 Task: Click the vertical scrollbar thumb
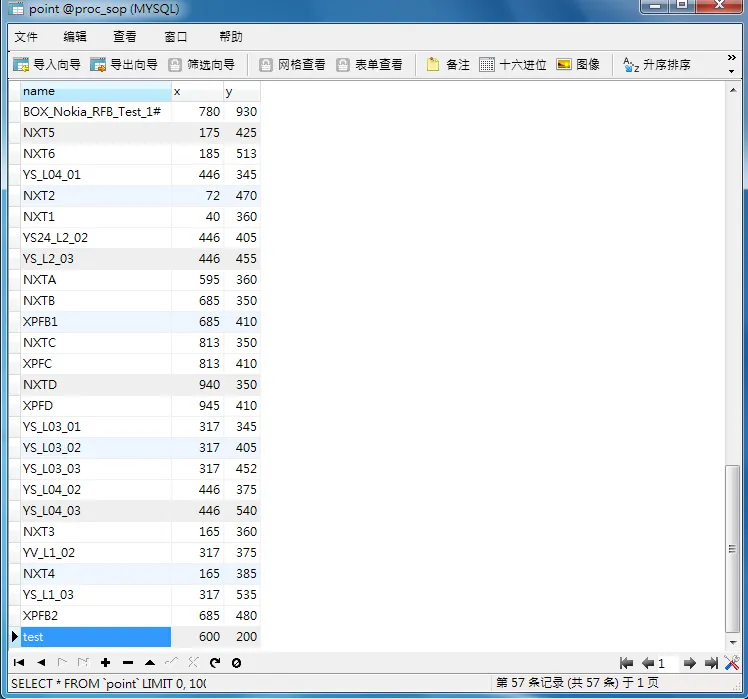point(732,549)
